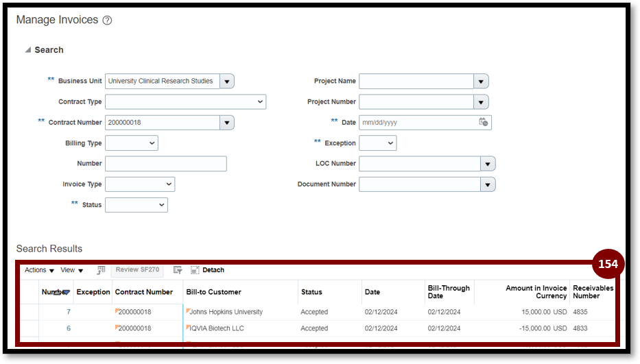Click contract 200000018 in invoice 6 row
Screen dimensions: 640x364
click(134, 328)
